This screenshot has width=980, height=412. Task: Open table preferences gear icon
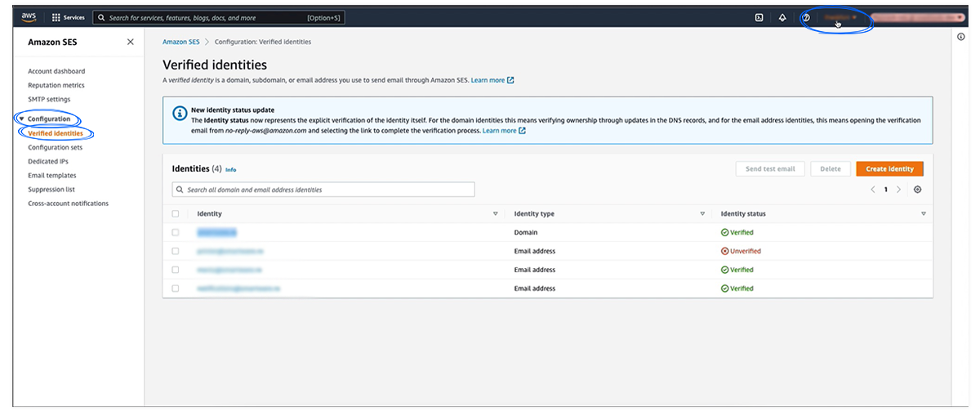click(x=918, y=190)
